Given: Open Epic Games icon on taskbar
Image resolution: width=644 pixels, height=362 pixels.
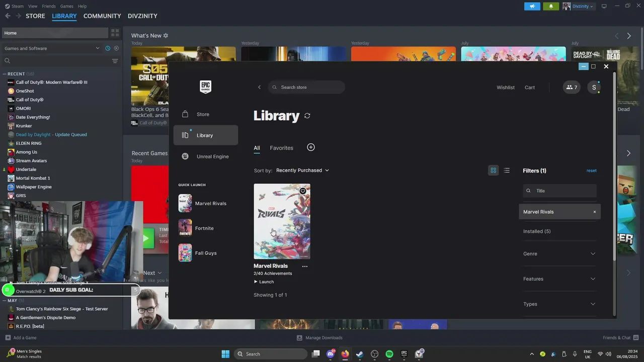Looking at the screenshot, I should pyautogui.click(x=404, y=354).
